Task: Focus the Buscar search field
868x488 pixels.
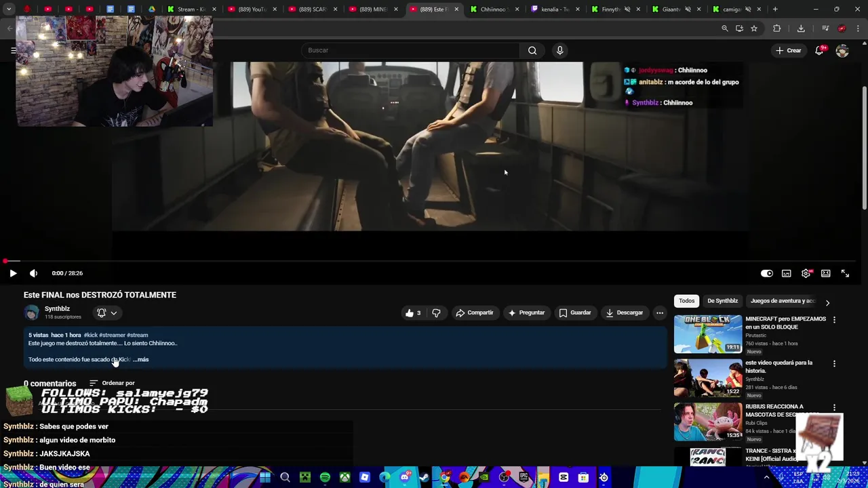Action: tap(411, 50)
